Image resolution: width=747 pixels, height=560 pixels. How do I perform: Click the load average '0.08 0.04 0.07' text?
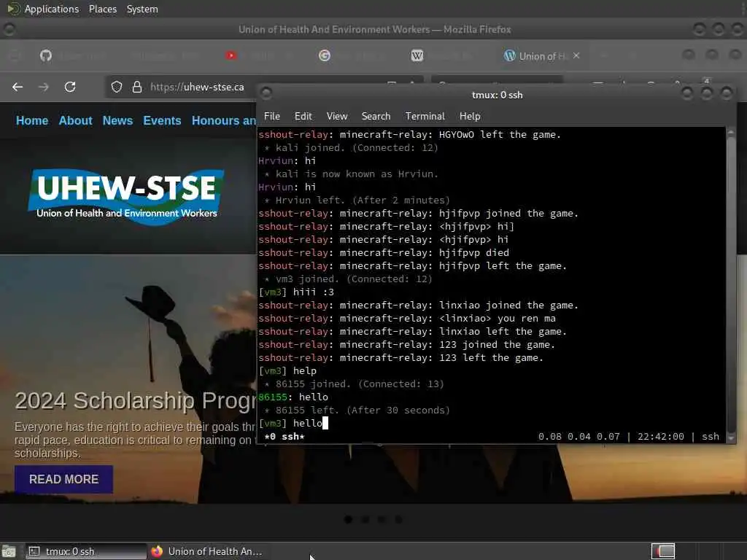tap(578, 436)
